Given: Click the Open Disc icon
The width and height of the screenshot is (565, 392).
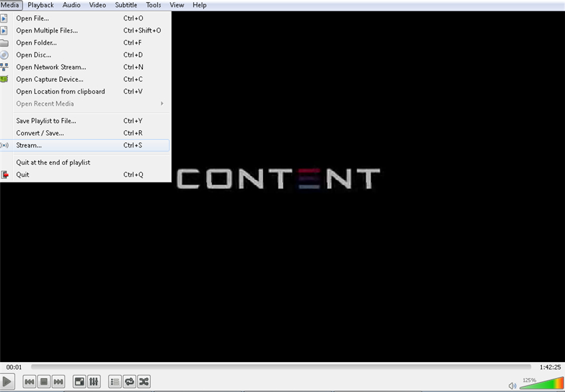Looking at the screenshot, I should click(x=4, y=54).
